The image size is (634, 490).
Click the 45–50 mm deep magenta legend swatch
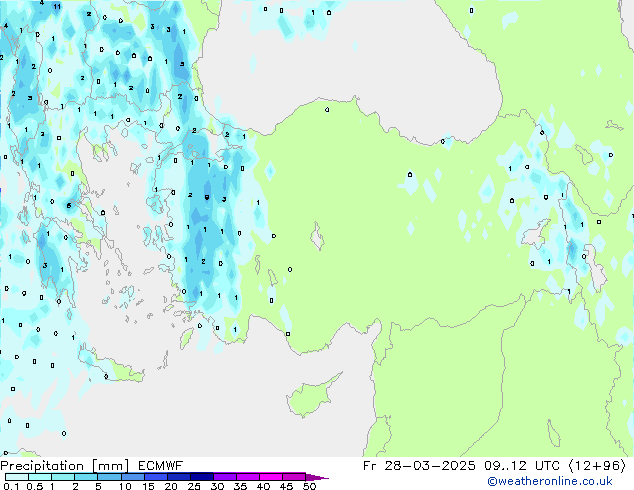tap(294, 477)
